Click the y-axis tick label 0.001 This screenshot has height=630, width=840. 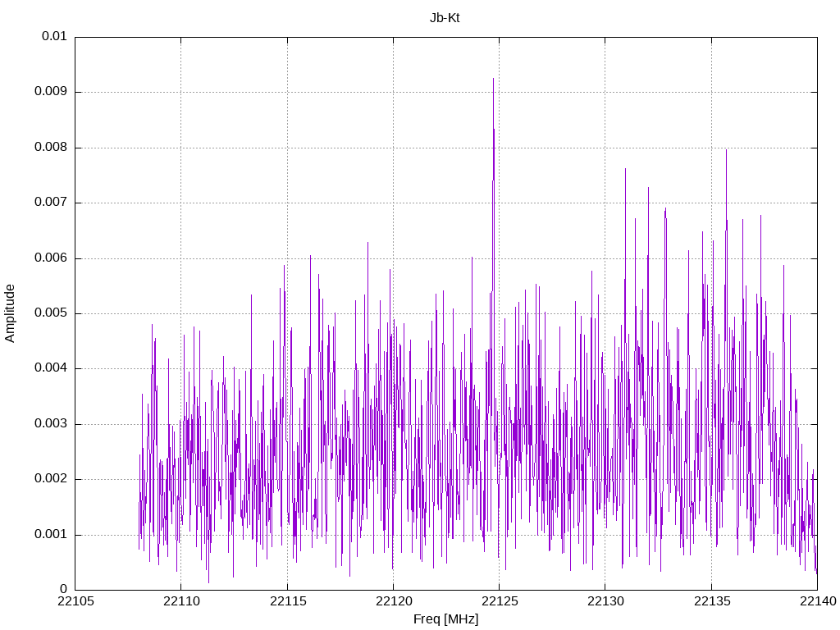click(x=51, y=535)
